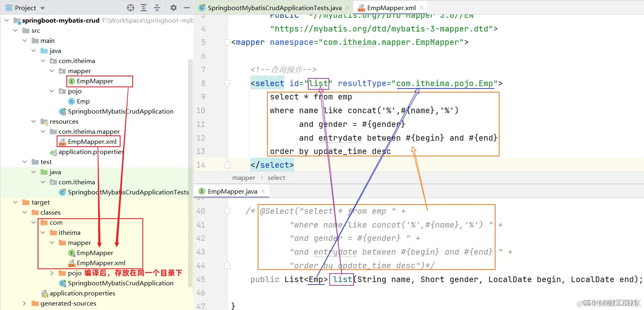Select EmpMapper interface in main mapper package
This screenshot has height=310, width=644.
[x=95, y=81]
